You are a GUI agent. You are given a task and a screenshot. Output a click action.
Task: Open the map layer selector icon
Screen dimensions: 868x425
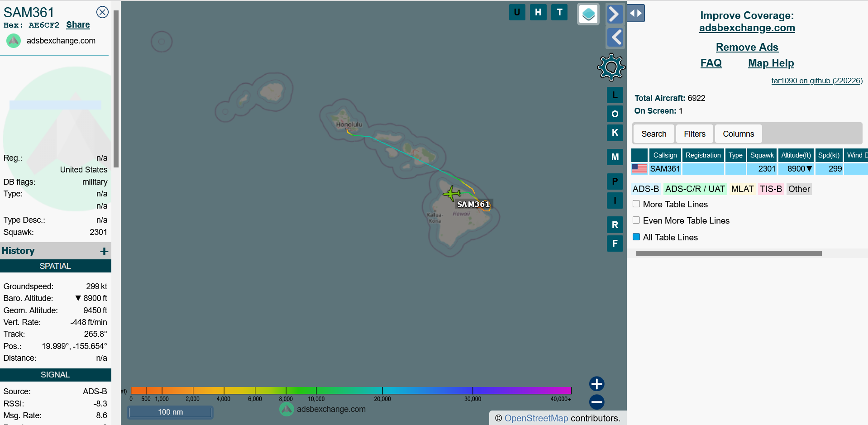pos(588,14)
